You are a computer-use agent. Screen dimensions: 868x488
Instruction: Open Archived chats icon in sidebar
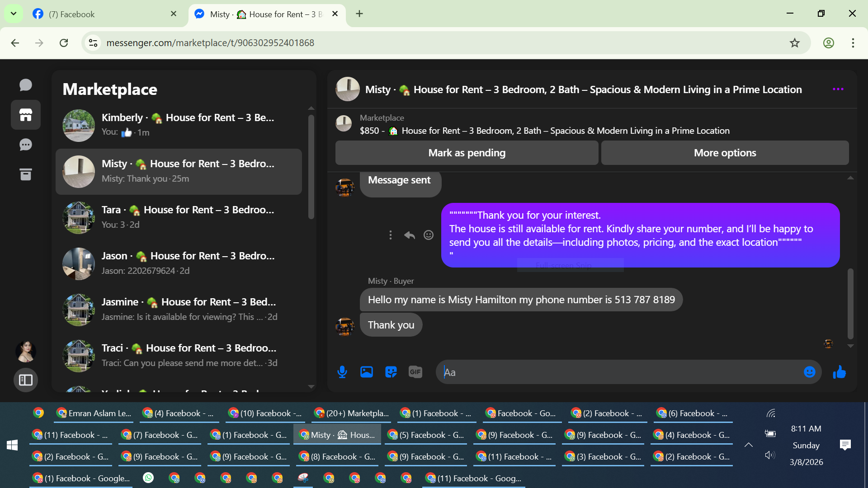pos(26,174)
